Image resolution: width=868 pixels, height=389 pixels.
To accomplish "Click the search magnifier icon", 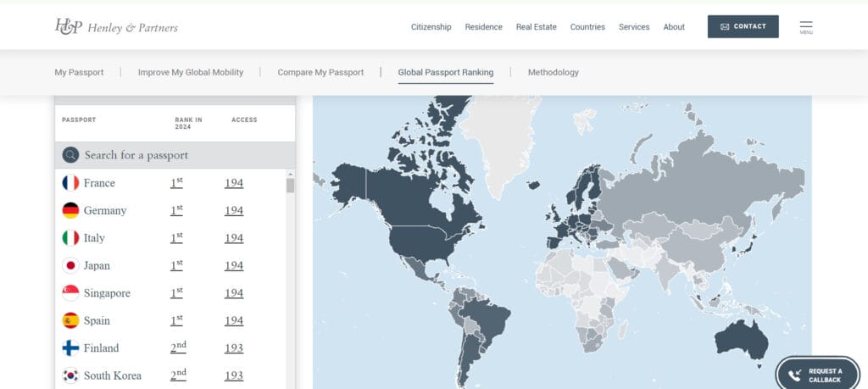I will pos(70,155).
